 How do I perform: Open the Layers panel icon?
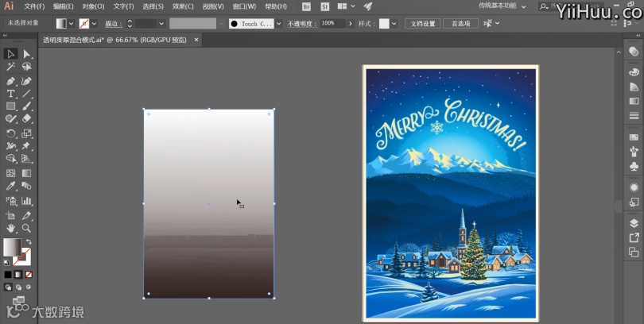pyautogui.click(x=634, y=223)
